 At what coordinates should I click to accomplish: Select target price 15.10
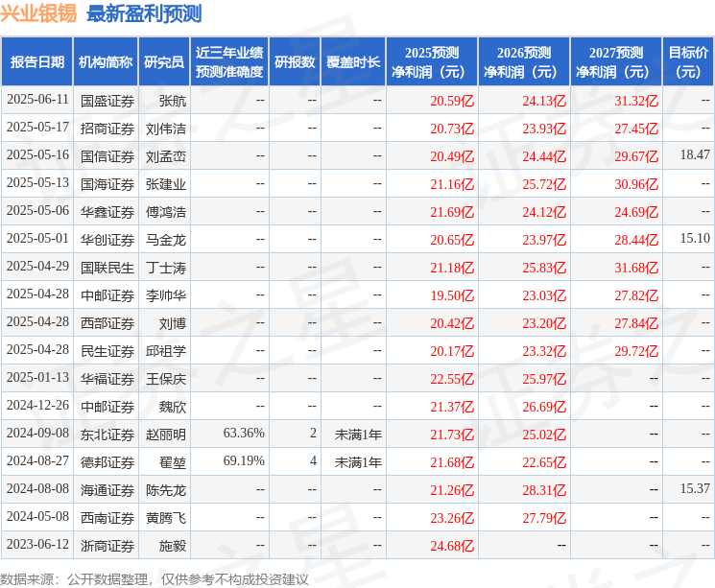coord(695,239)
